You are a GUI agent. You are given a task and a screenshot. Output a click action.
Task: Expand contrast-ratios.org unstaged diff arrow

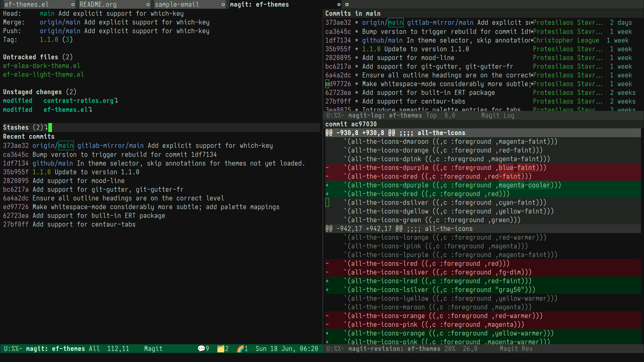tap(116, 101)
